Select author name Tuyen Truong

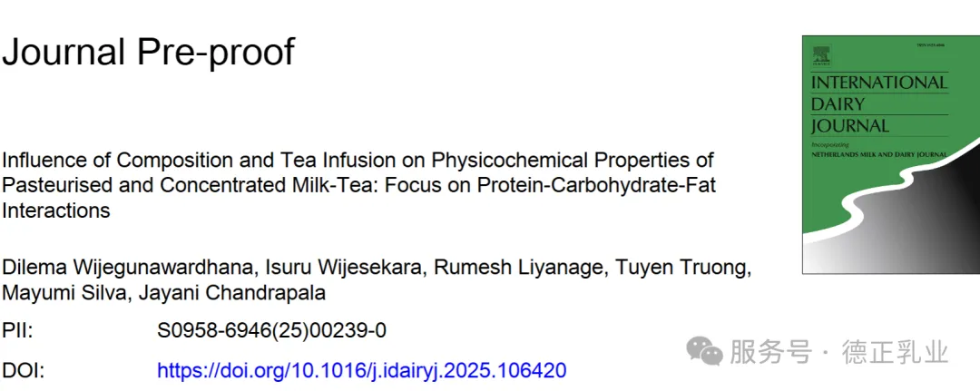(x=684, y=268)
